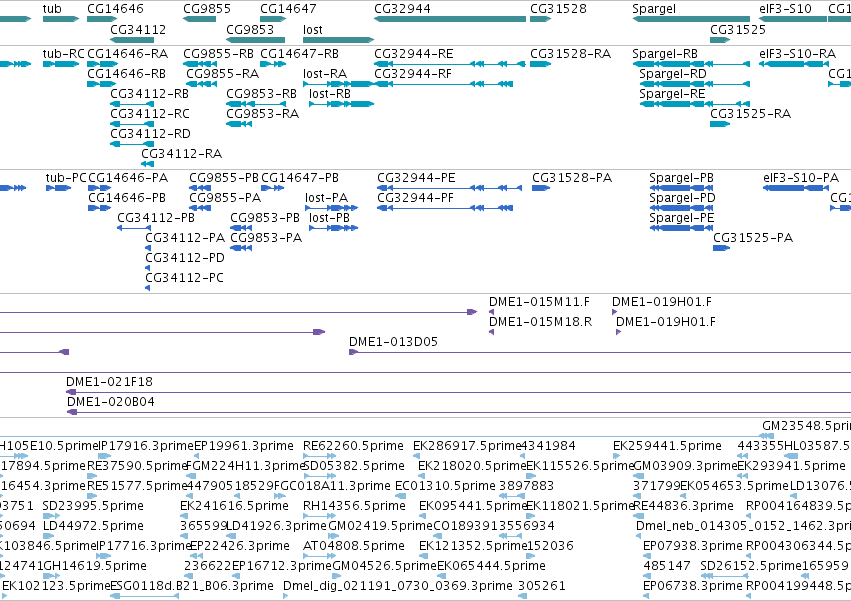Select BAC end DME1-015M18.R
The height and width of the screenshot is (601, 851).
click(x=492, y=332)
